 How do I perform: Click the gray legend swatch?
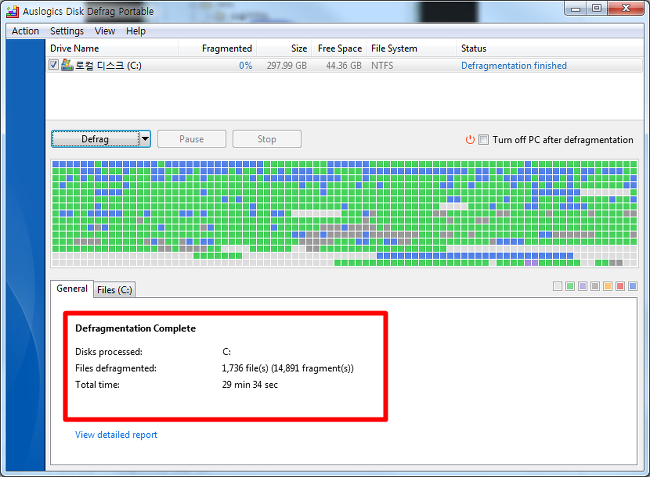click(595, 286)
